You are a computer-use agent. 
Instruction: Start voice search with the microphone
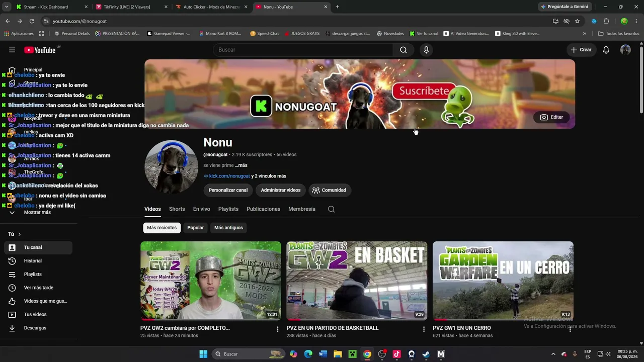pos(426,50)
